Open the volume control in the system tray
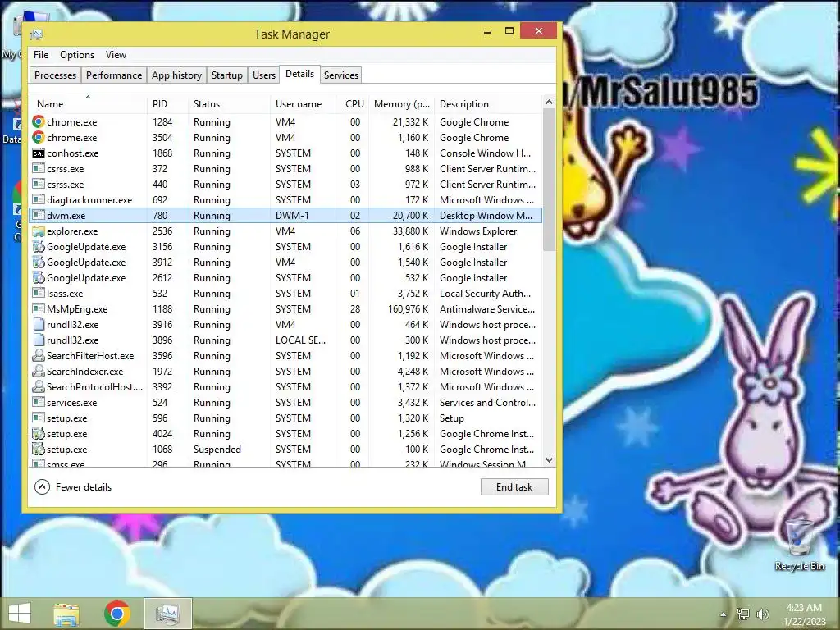 click(x=762, y=614)
